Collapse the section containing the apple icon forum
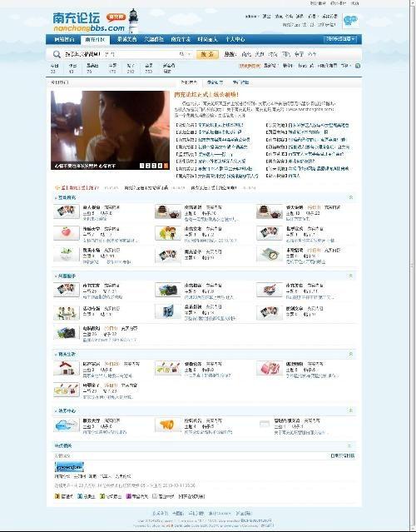 point(351,197)
